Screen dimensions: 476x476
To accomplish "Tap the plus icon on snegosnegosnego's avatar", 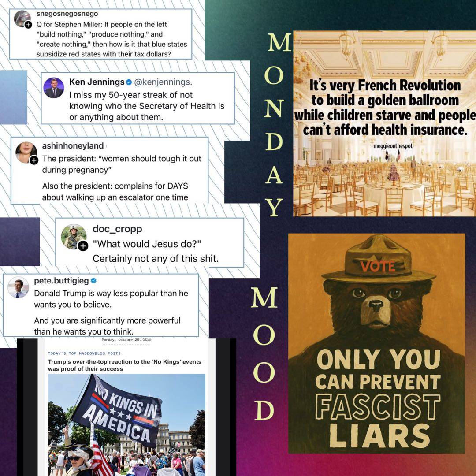I will click(x=28, y=25).
